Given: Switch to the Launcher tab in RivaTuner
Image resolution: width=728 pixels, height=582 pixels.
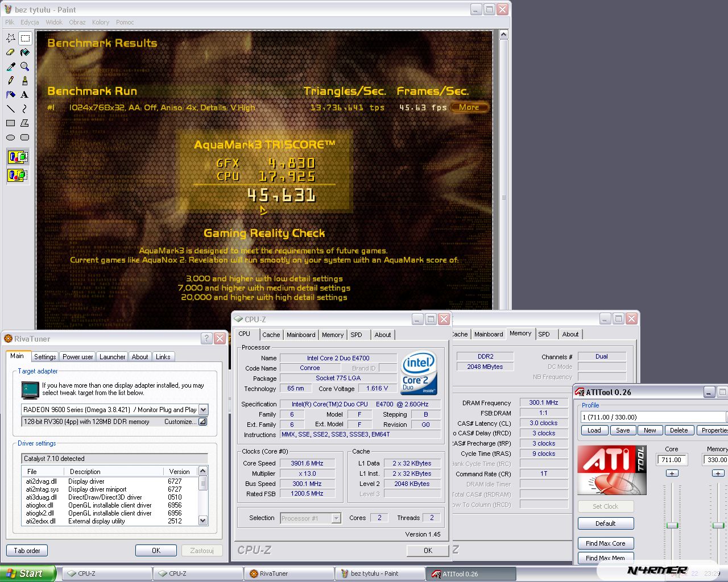Looking at the screenshot, I should 112,357.
